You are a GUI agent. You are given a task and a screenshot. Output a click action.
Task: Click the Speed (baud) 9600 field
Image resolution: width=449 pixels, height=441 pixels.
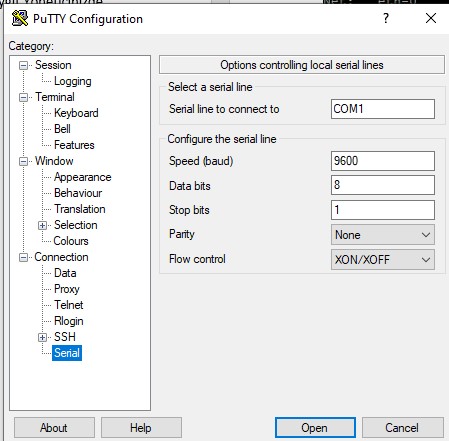coord(383,161)
